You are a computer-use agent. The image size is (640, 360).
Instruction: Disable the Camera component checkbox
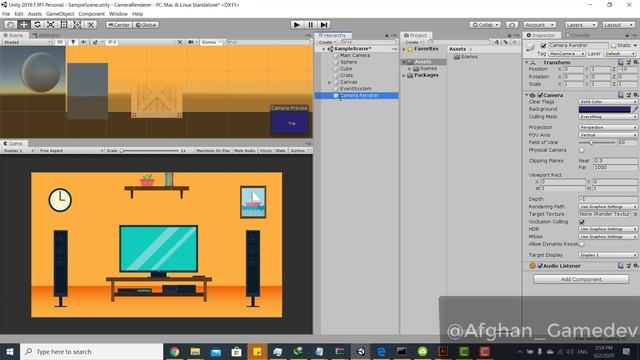tap(540, 95)
